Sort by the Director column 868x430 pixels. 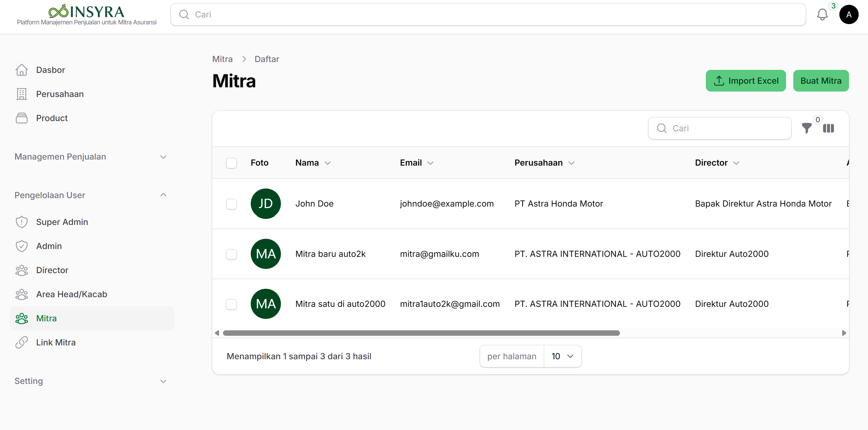[x=717, y=163]
